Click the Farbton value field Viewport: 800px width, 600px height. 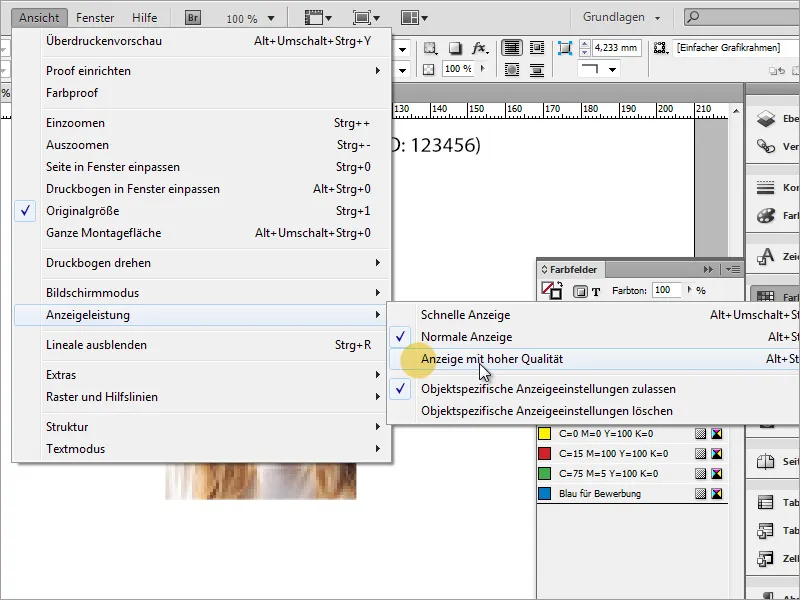[x=666, y=290]
